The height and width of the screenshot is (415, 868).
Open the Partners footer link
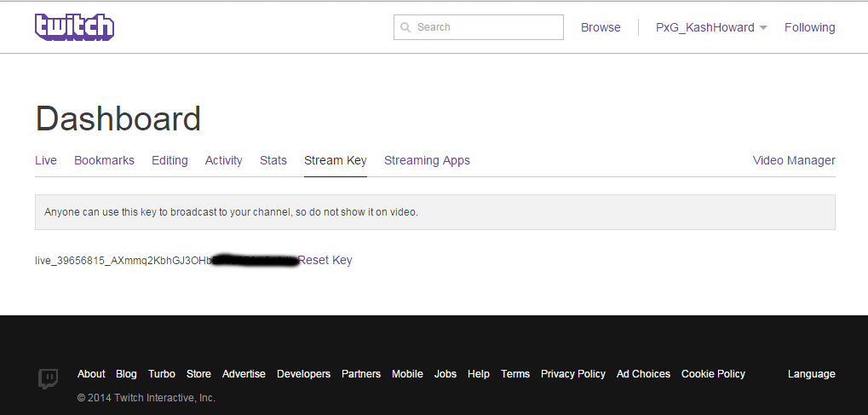[361, 374]
